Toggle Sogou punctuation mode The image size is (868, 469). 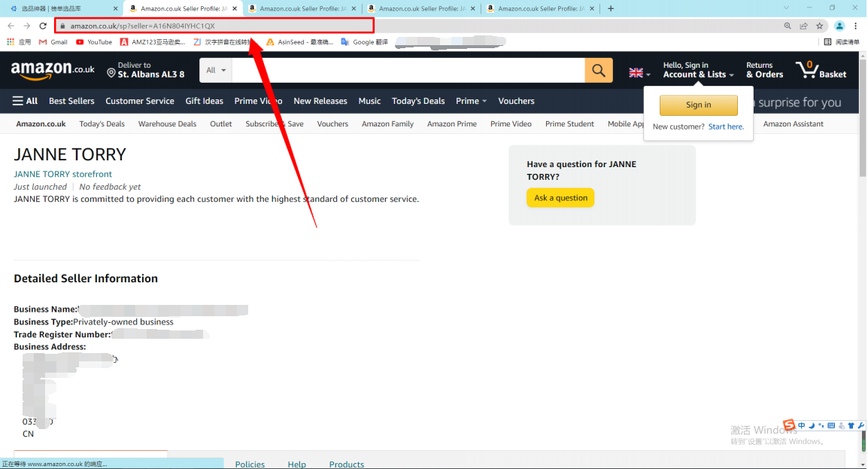pos(821,426)
